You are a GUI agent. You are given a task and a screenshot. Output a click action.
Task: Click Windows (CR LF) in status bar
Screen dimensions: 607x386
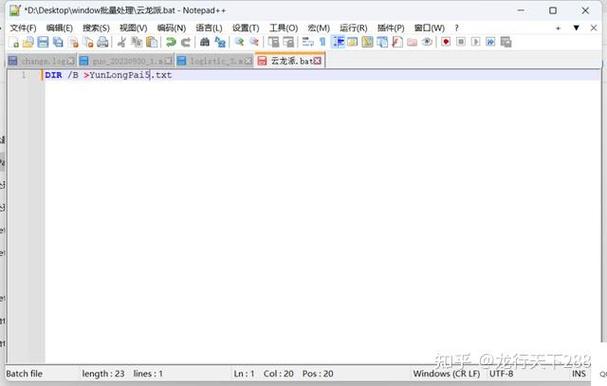(446, 374)
